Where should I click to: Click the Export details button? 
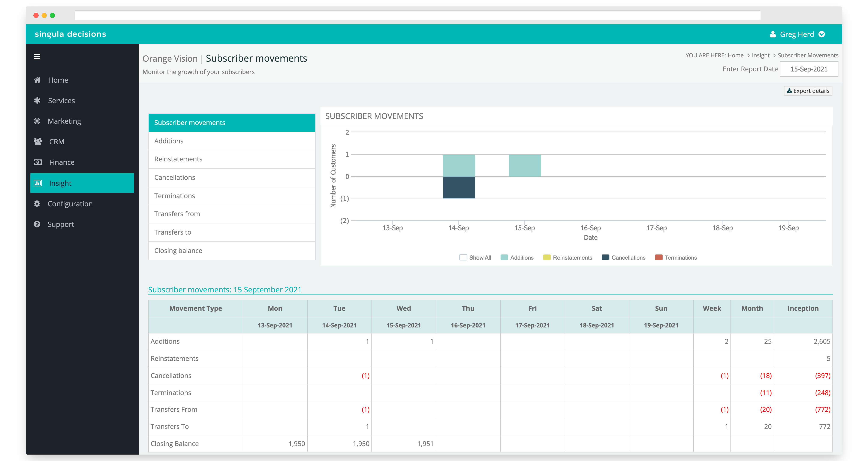coord(808,91)
